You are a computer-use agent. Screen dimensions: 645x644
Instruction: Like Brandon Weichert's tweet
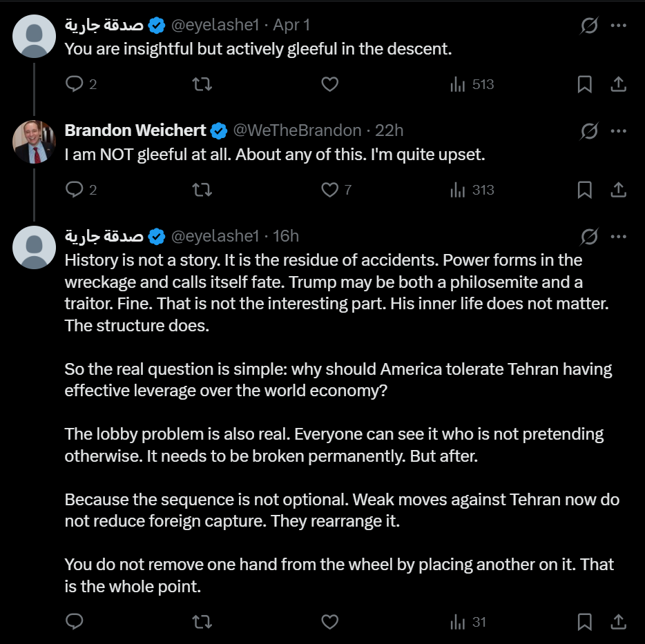pos(331,190)
